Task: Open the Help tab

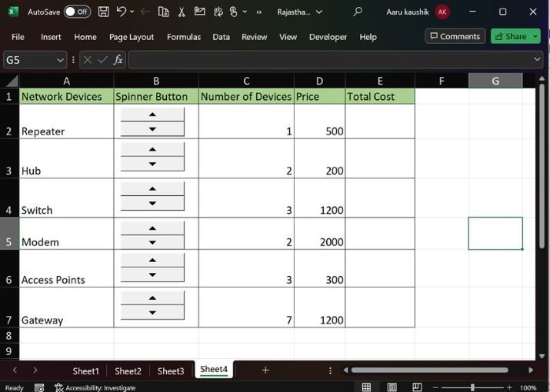Action: pos(368,37)
